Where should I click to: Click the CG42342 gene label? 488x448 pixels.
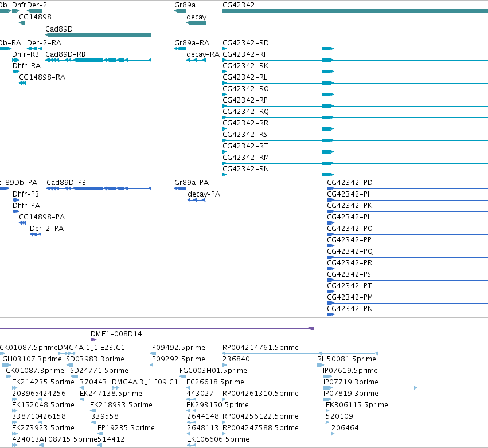tap(239, 5)
